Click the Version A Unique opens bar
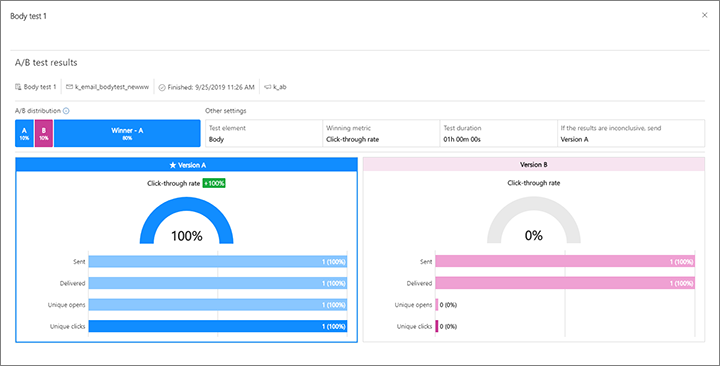720x366 pixels. click(218, 305)
